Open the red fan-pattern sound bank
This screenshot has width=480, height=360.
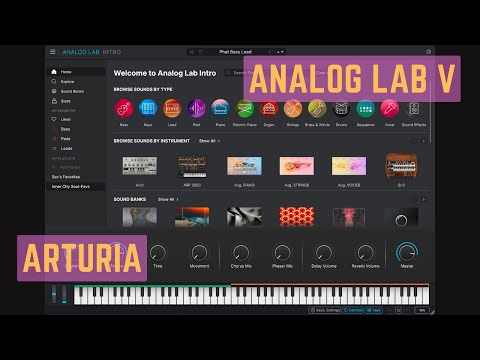point(297,217)
